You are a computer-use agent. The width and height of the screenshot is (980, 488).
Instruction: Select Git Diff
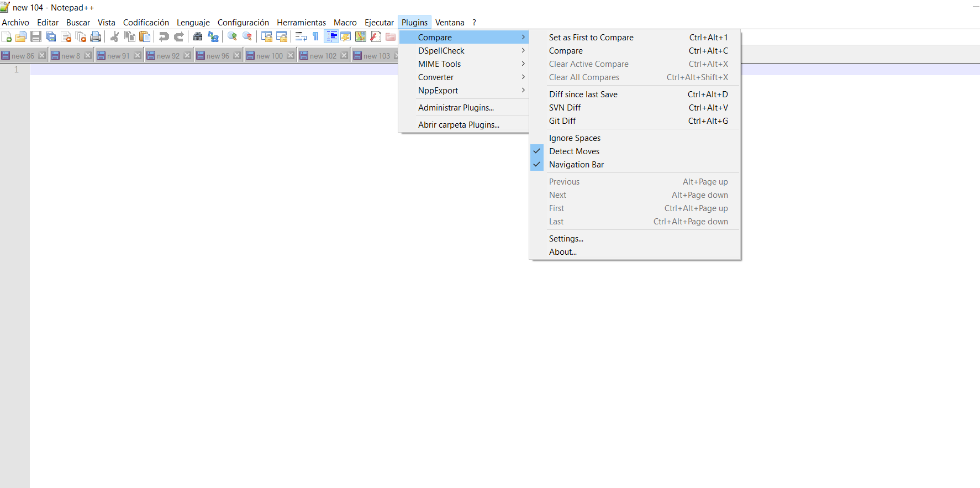[x=635, y=121]
